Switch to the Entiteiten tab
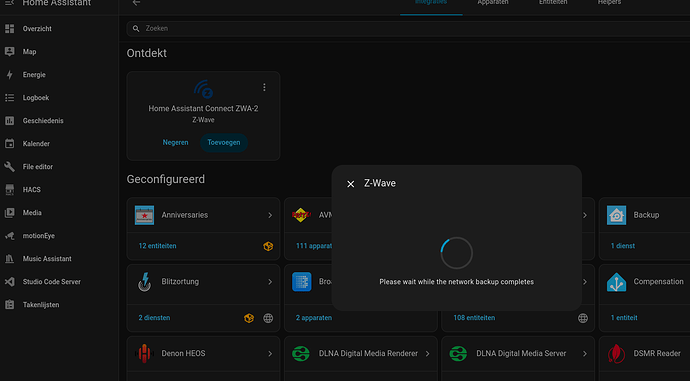The height and width of the screenshot is (381, 690). pos(553,3)
